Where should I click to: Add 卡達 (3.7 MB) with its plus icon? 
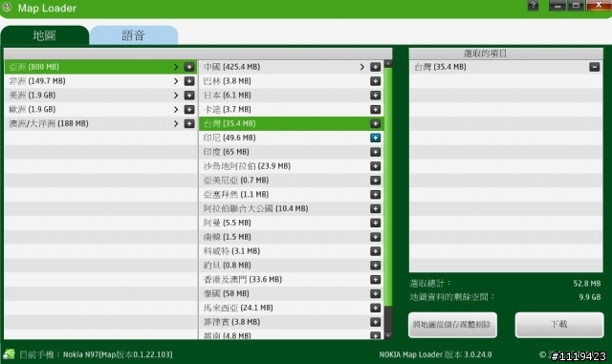(376, 110)
